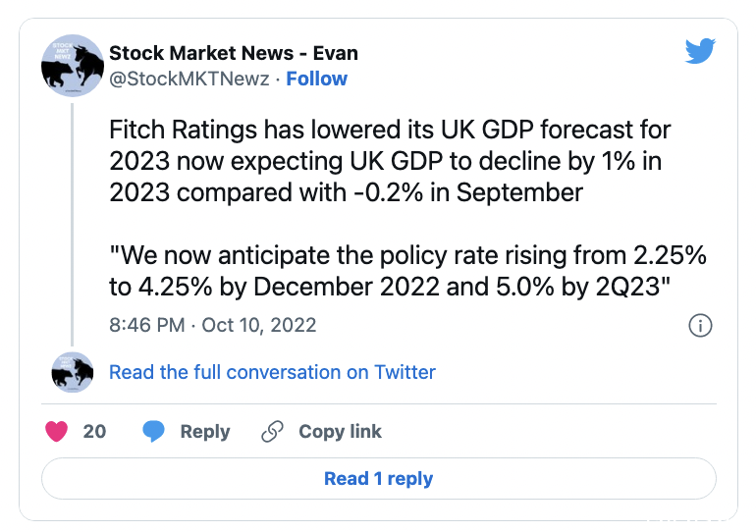The width and height of the screenshot is (756, 532).
Task: Click the Twitter bird logo
Action: click(x=700, y=51)
